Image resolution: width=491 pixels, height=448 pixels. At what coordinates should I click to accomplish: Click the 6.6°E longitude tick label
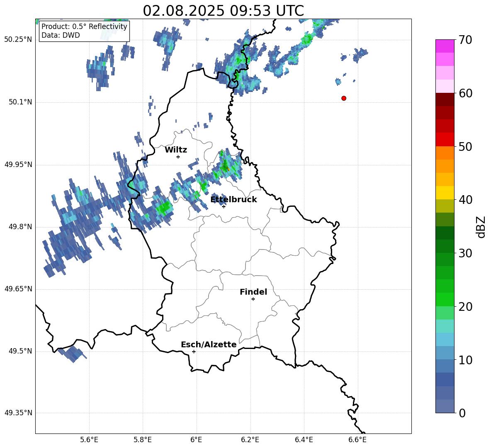(357, 440)
